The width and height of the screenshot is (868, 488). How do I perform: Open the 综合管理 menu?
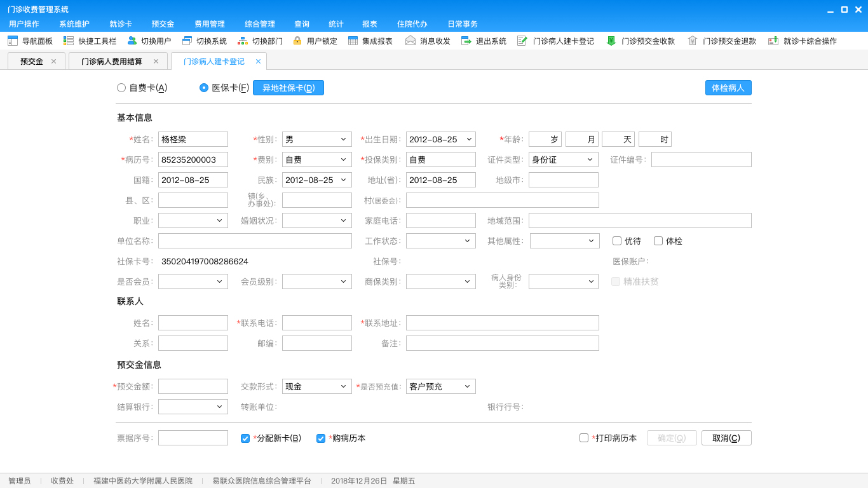click(x=260, y=24)
